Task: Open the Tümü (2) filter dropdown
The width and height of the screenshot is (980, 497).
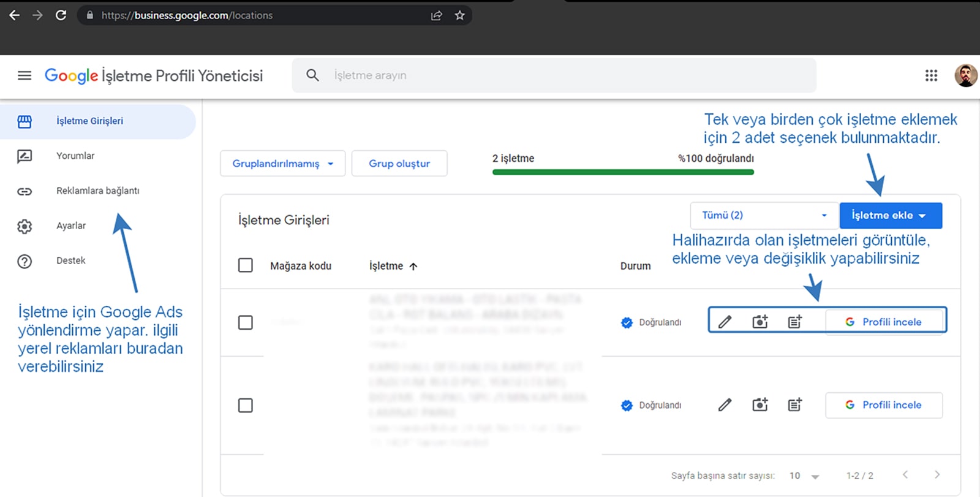Action: (764, 215)
